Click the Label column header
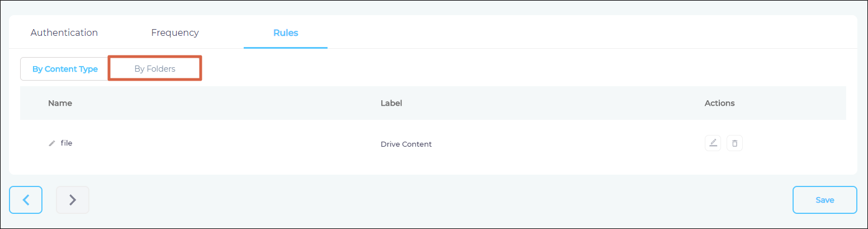The image size is (868, 229). pos(391,103)
